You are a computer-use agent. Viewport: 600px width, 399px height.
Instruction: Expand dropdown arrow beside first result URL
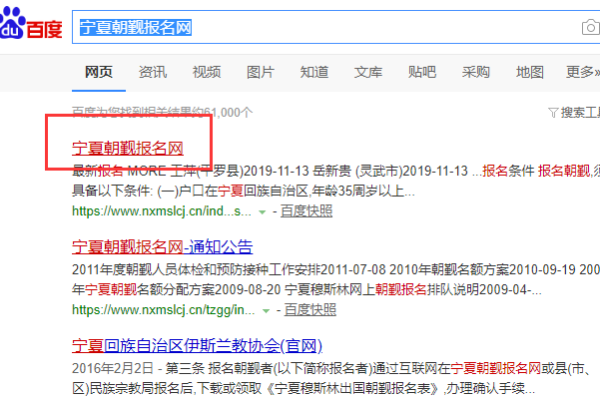point(262,212)
